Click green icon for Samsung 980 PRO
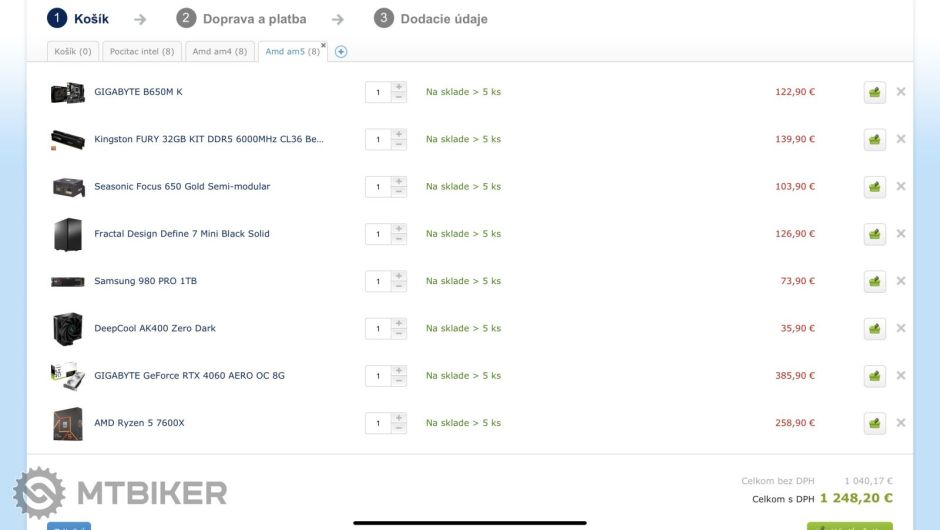This screenshot has width=940, height=530. tap(874, 281)
